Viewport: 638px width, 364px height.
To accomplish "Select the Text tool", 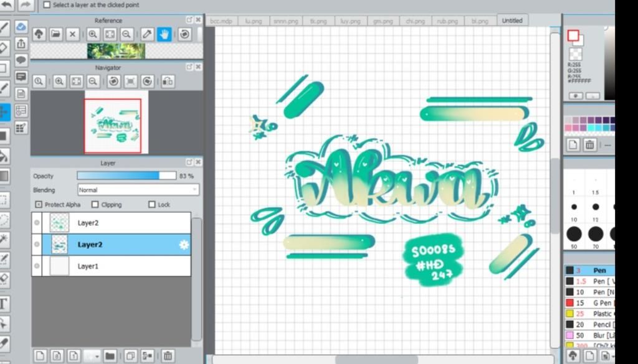I will pos(4,304).
